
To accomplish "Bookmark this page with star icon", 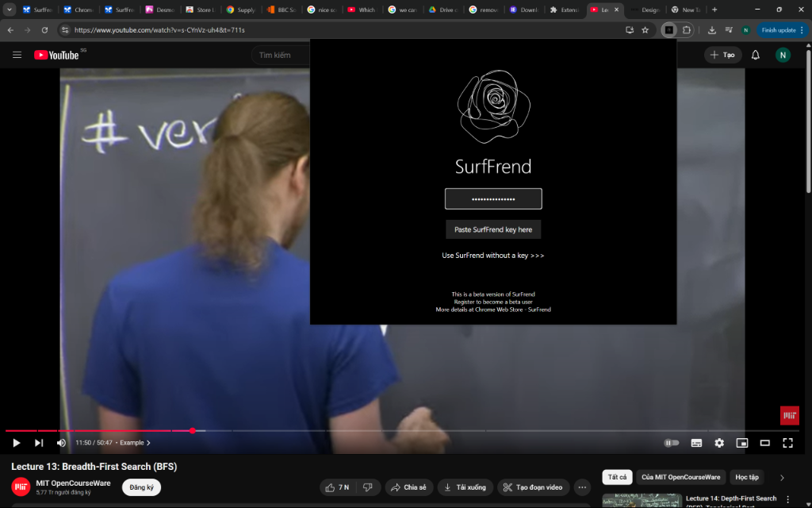I will point(645,30).
